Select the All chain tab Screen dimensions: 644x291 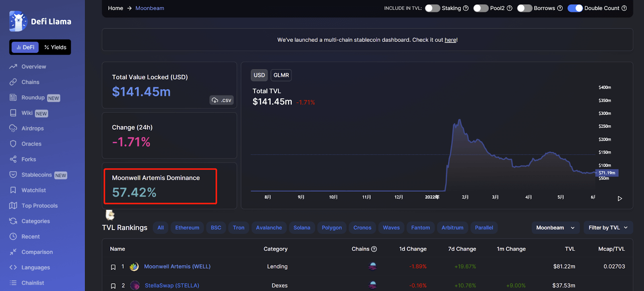tap(161, 228)
